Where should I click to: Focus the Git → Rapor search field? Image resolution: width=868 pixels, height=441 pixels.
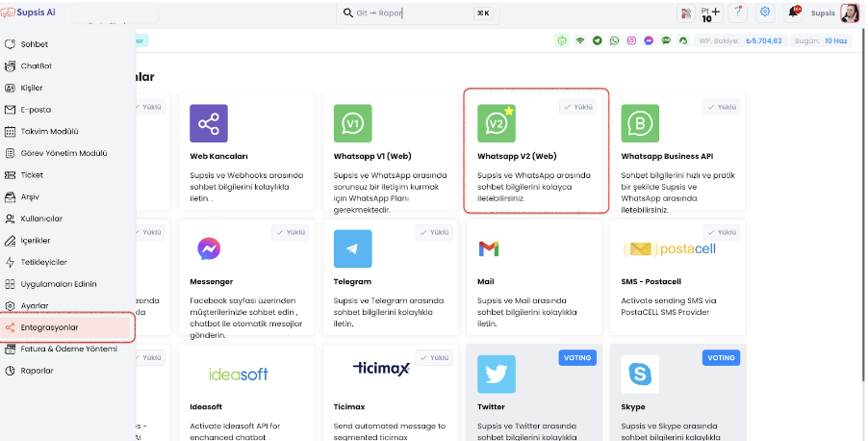[418, 13]
